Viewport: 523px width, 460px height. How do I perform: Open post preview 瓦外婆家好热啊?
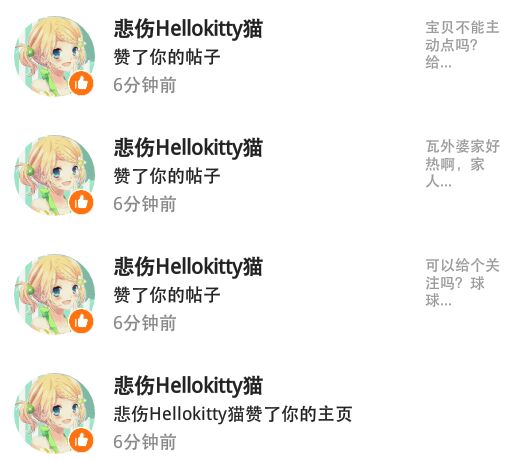(x=462, y=164)
